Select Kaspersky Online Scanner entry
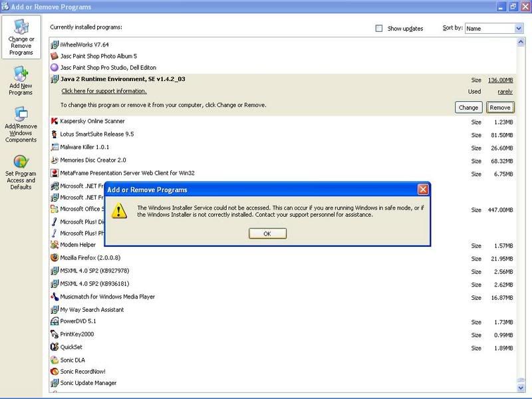Screen dimensions: 532x399 pyautogui.click(x=283, y=122)
